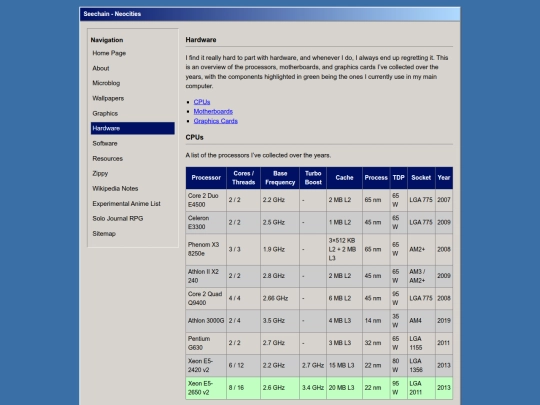Click the 2019 year cell

click(x=444, y=321)
